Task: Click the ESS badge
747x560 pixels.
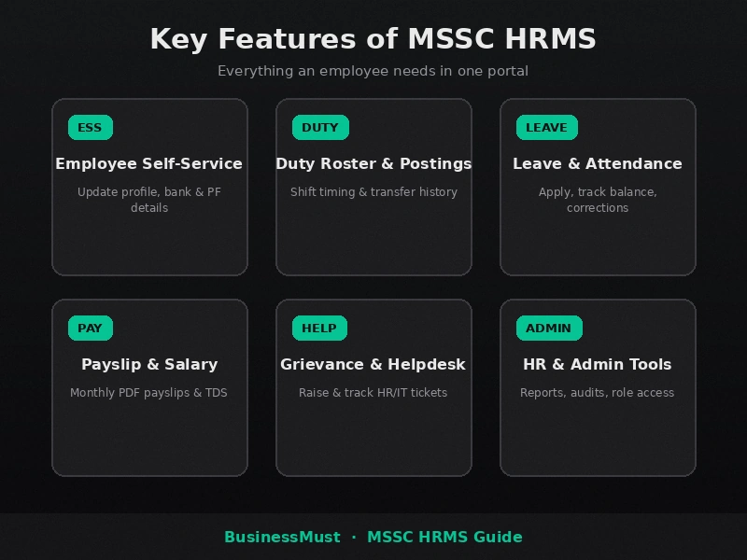Action: point(91,128)
